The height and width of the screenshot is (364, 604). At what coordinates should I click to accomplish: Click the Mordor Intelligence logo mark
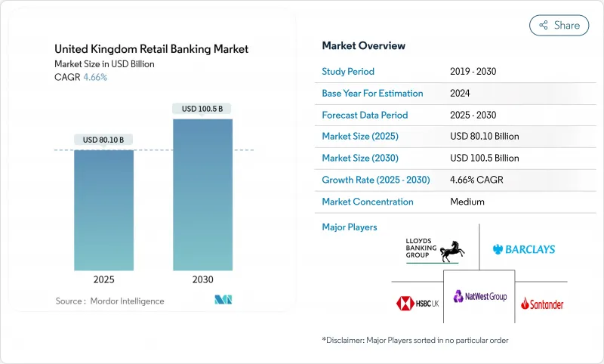[x=223, y=300]
